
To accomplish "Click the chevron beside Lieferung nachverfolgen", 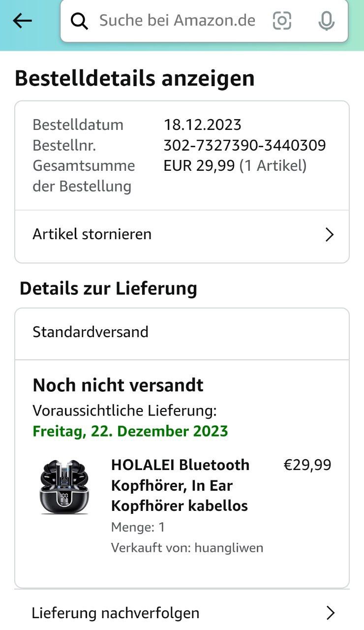I will pos(331,613).
